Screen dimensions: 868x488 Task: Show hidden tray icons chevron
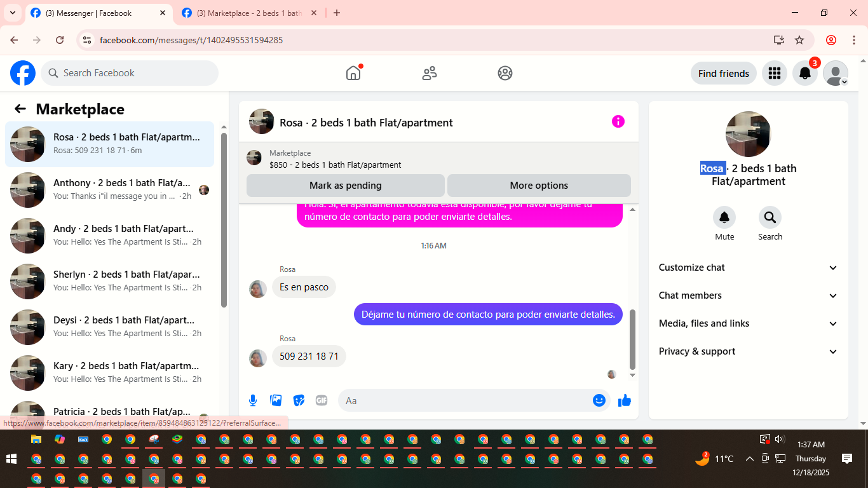point(749,459)
